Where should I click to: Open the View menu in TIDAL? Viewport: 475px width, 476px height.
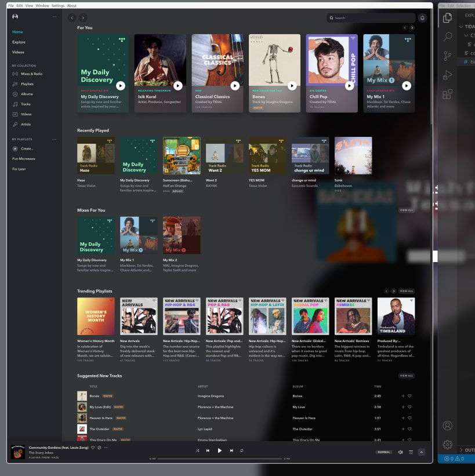tap(29, 5)
